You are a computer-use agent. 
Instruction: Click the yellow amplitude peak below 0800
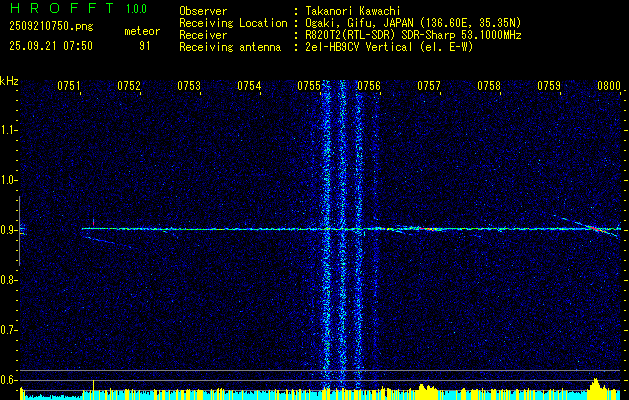coord(598,386)
